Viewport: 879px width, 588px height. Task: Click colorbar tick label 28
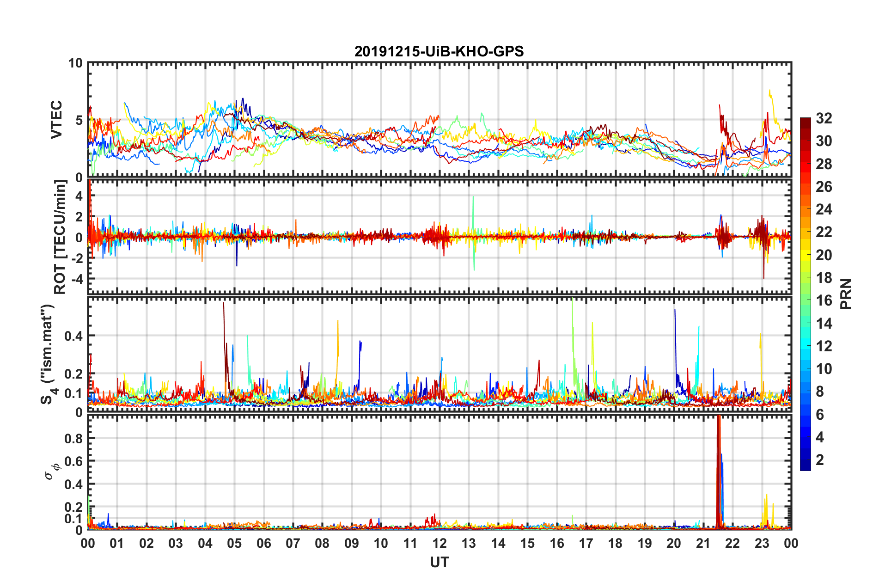click(824, 164)
